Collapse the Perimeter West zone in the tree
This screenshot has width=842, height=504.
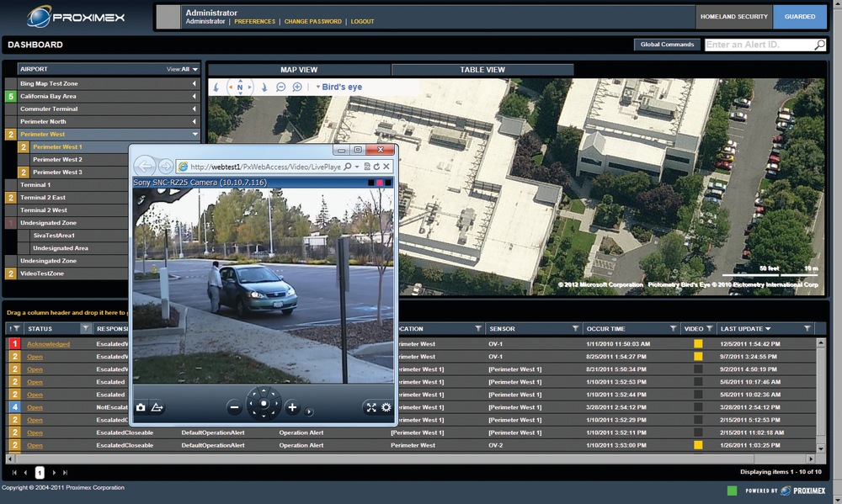click(x=195, y=134)
